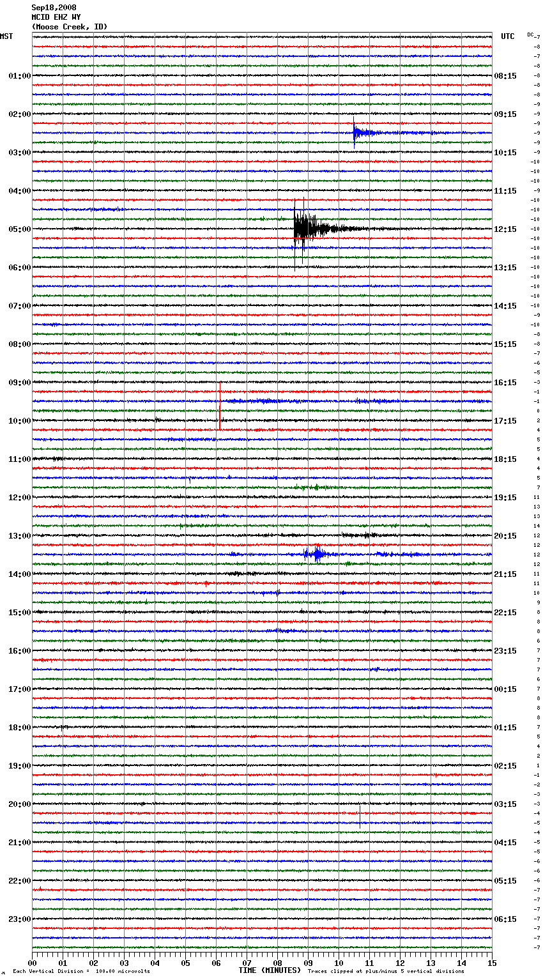Click the 16:15 UTC time label
543x980 pixels.
(505, 383)
